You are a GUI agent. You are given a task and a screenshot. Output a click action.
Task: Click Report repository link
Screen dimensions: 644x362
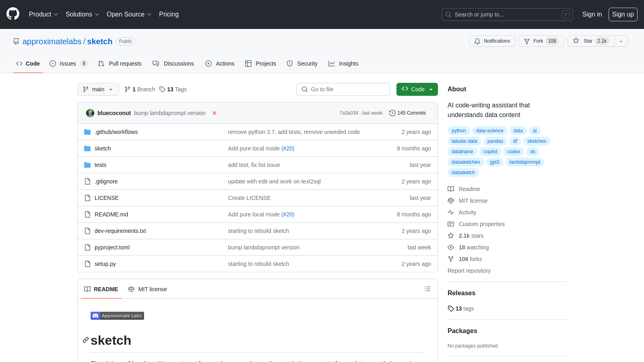pyautogui.click(x=469, y=271)
